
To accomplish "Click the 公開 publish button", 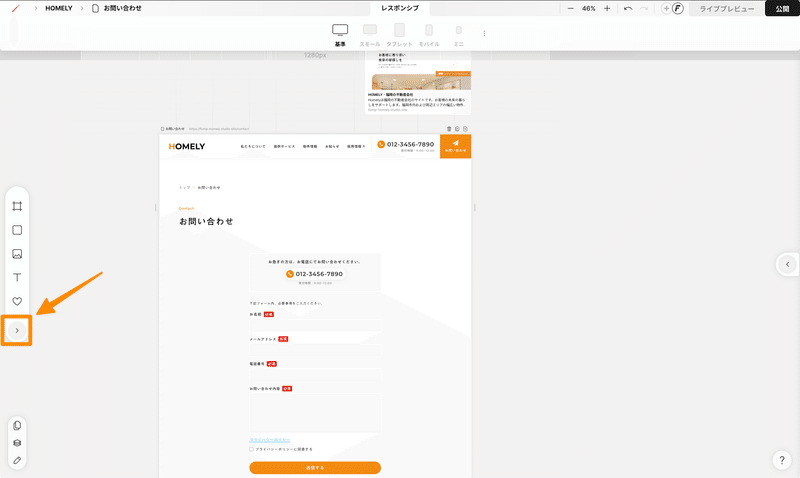I will tap(782, 9).
